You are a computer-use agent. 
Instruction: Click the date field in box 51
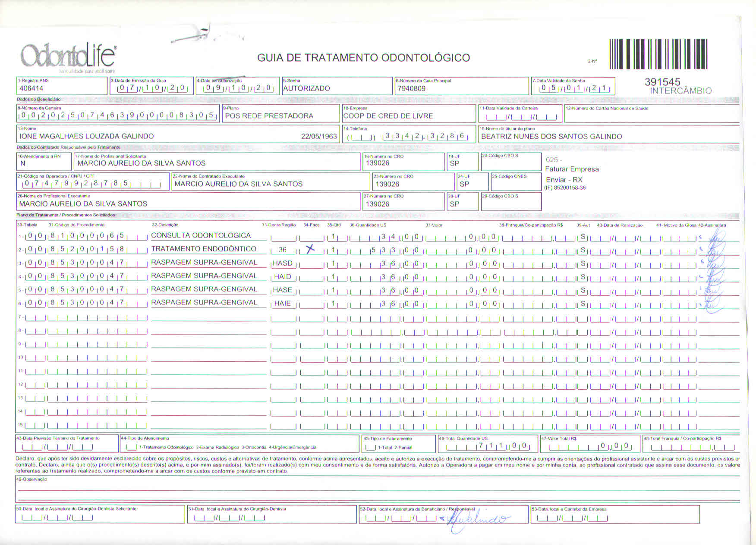pyautogui.click(x=229, y=517)
